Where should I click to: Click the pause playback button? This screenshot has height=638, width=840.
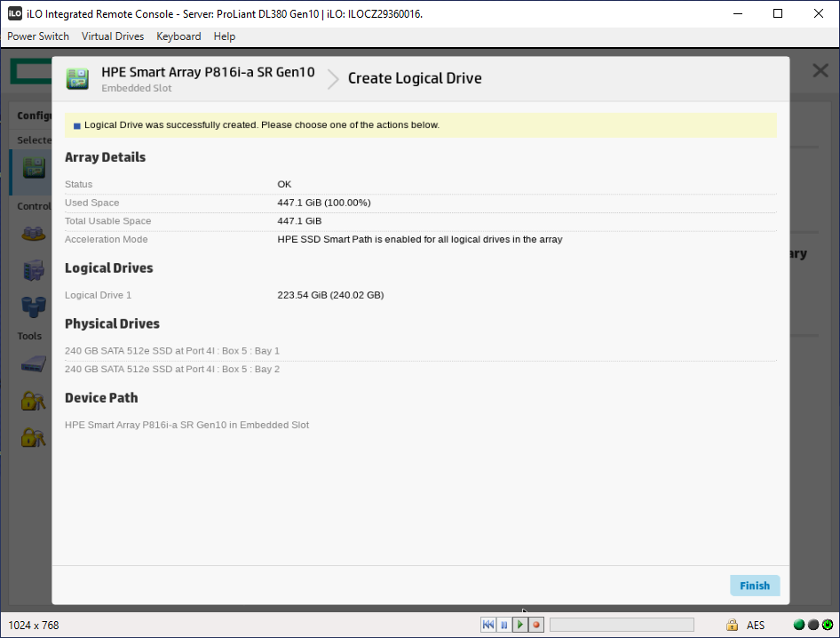(x=504, y=625)
